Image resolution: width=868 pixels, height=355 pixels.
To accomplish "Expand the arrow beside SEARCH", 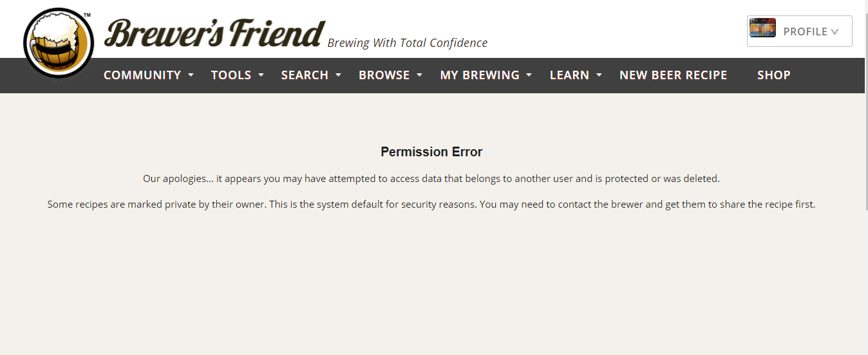I will click(x=338, y=75).
